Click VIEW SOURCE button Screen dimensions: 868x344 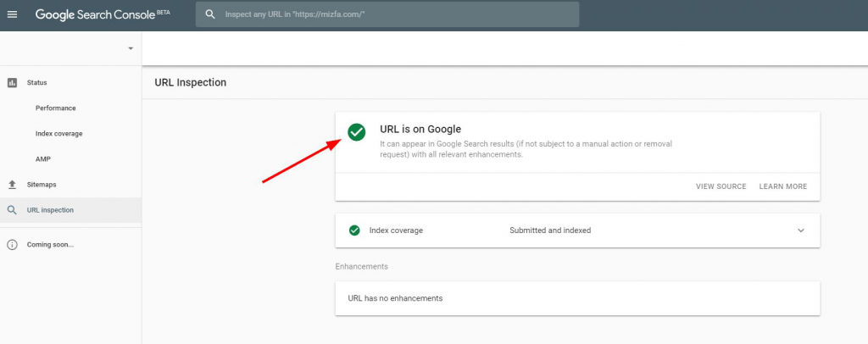(x=721, y=186)
